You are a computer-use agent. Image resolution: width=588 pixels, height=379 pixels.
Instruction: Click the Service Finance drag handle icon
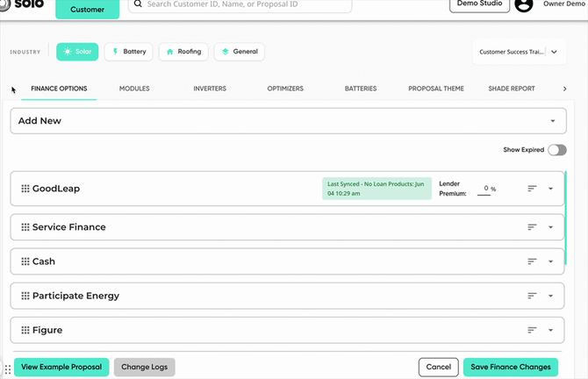click(25, 227)
